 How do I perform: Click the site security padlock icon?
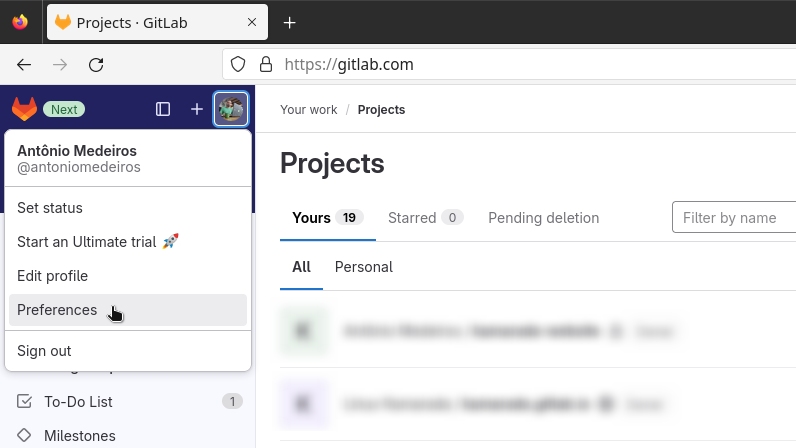point(266,65)
